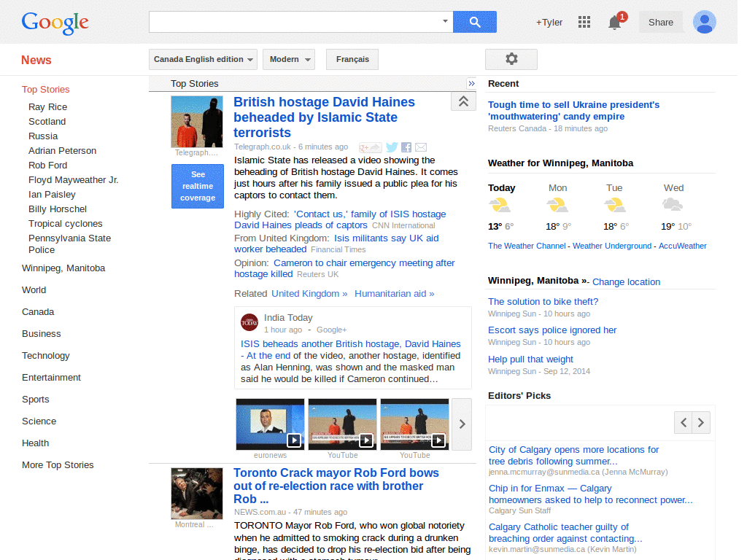Open 'The solution to bike theft?' article

pyautogui.click(x=543, y=301)
